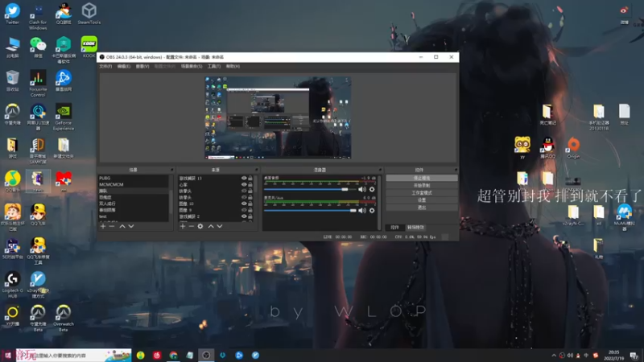The image size is (644, 362).
Task: Select the Recycle Bin desktop icon
Action: pos(12,80)
